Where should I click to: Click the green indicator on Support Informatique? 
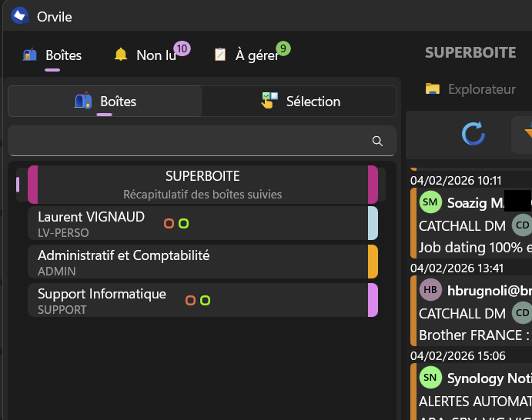[206, 301]
